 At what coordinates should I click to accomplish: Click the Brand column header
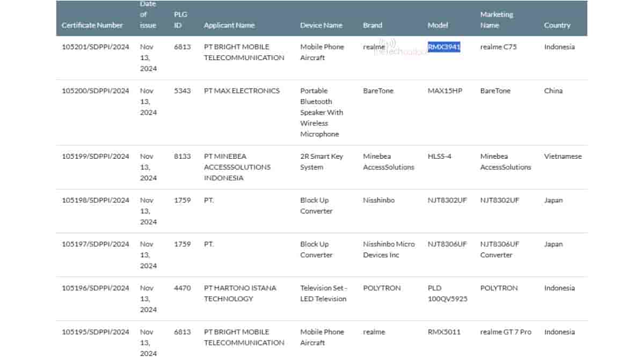pyautogui.click(x=372, y=25)
